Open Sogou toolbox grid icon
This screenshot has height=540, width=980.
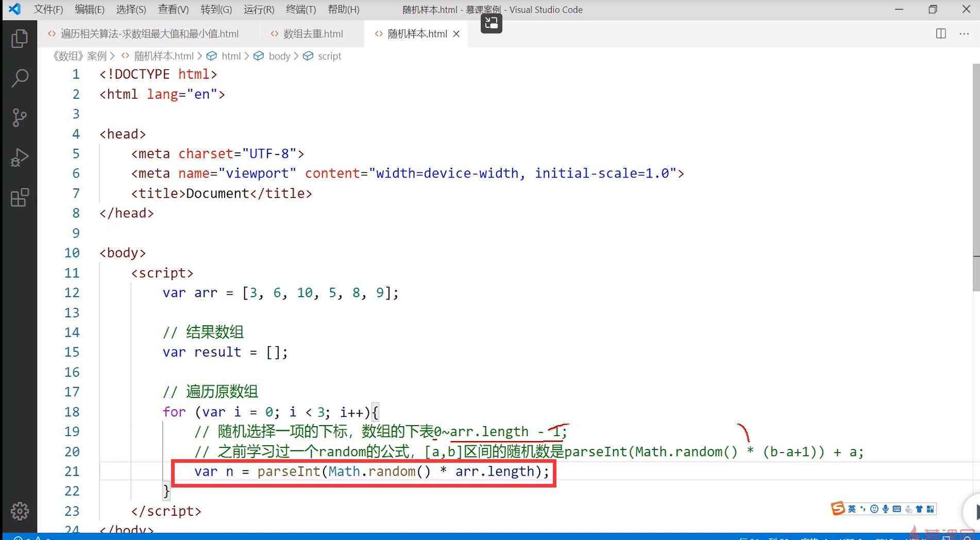pyautogui.click(x=930, y=509)
